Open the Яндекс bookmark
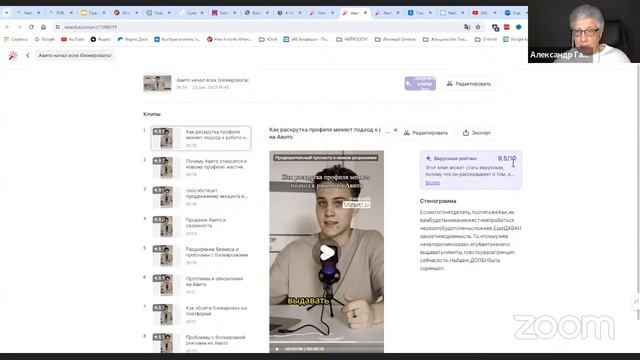This screenshot has height=360, width=640. pyautogui.click(x=101, y=39)
